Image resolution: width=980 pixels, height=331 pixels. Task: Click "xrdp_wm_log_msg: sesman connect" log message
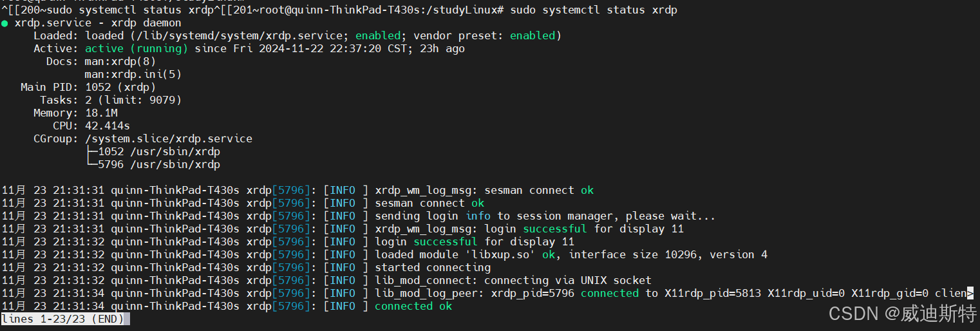475,191
